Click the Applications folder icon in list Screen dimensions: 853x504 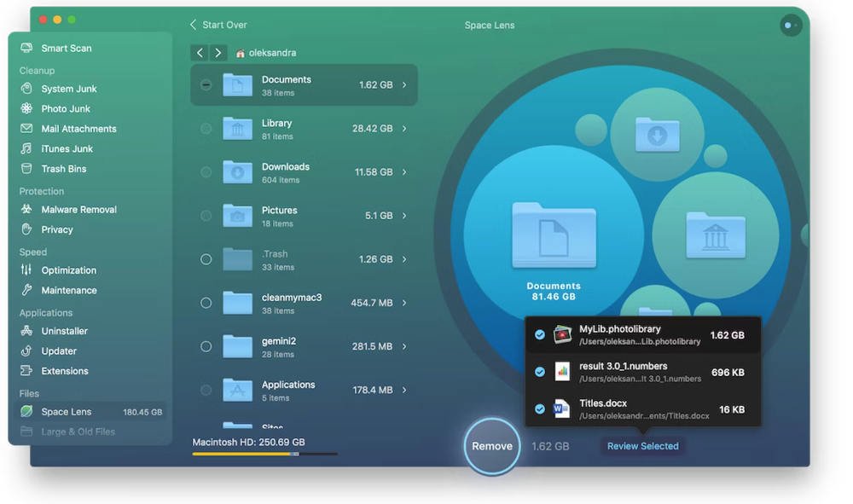pos(237,390)
